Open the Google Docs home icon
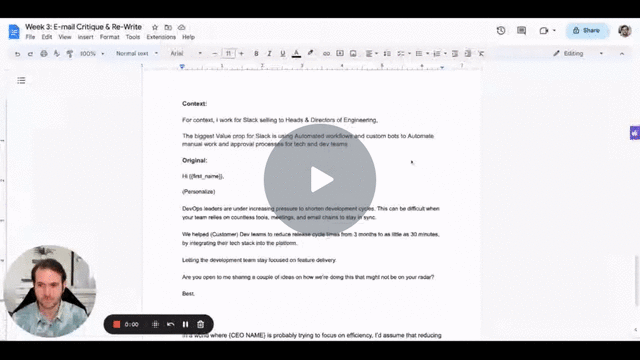Viewport: 640px width, 360px height. click(14, 32)
